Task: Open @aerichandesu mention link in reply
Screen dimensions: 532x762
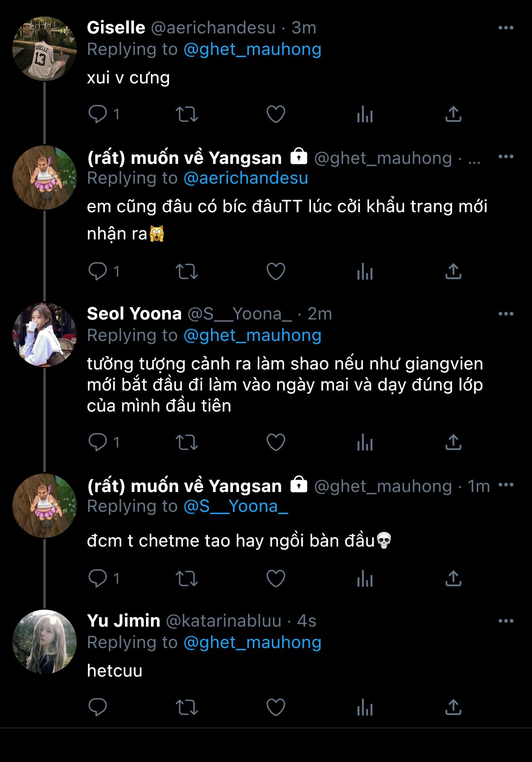Action: [246, 178]
